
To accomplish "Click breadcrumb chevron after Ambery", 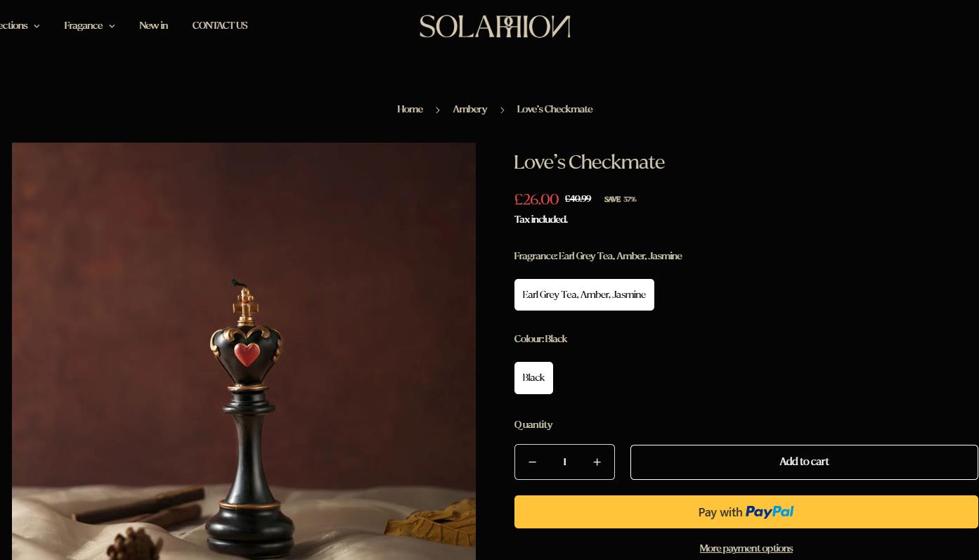I will [502, 110].
